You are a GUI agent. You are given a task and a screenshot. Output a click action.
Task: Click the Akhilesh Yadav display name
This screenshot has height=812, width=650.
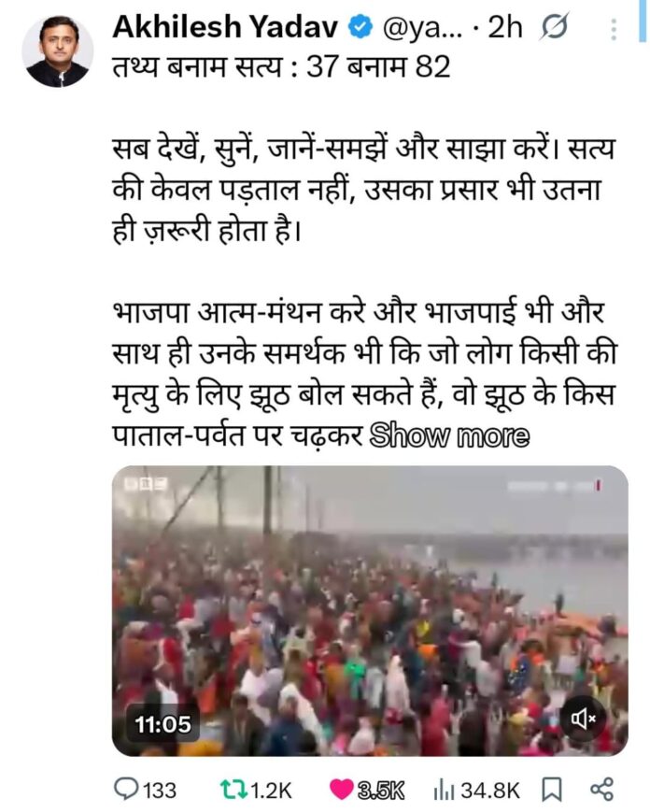pos(225,26)
